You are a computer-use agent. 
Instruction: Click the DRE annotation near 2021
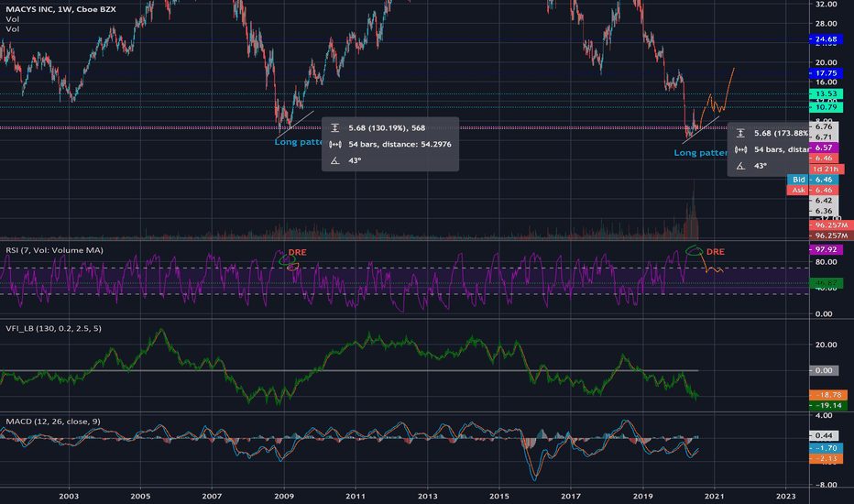(715, 252)
